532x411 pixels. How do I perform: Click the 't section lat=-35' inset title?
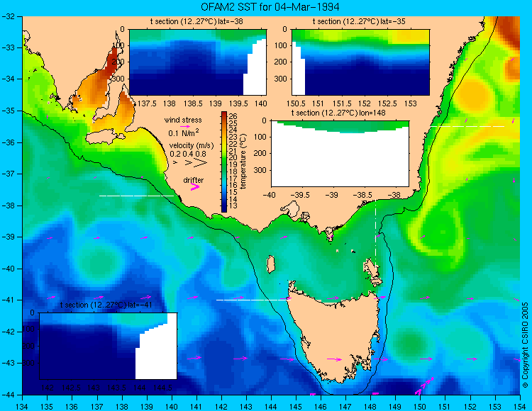tap(359, 21)
